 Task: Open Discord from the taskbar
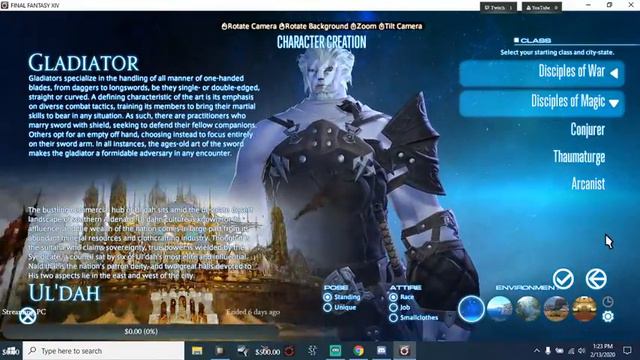click(x=381, y=351)
